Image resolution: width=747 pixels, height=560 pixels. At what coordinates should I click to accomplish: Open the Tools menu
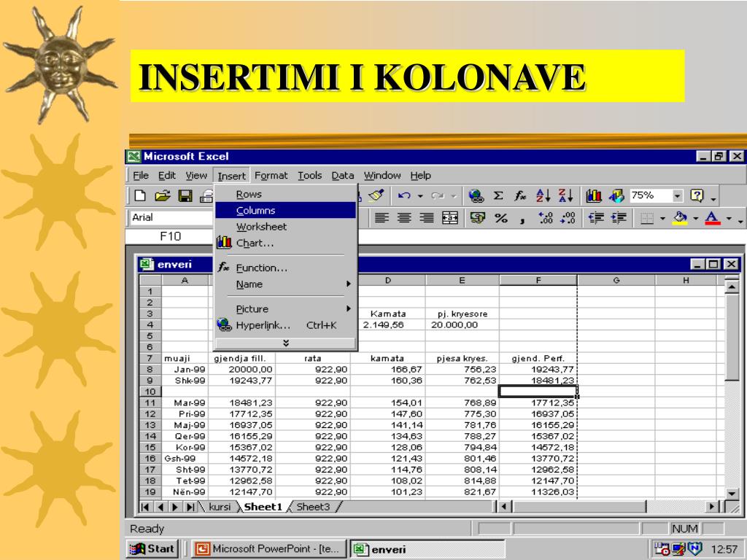(309, 175)
